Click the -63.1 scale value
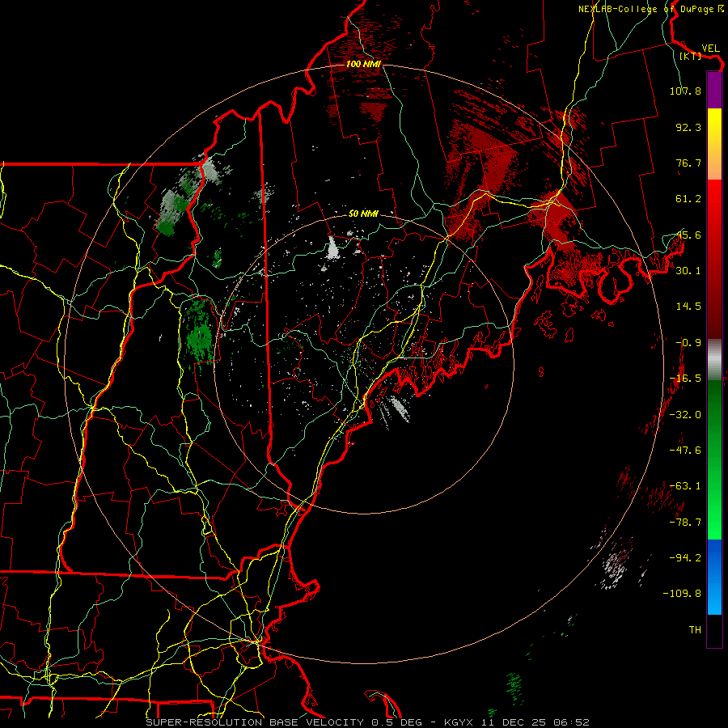Screen dimensions: 728x728 coord(685,486)
